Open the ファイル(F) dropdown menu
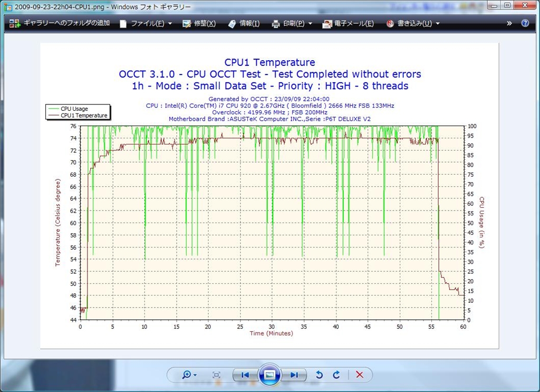The height and width of the screenshot is (392, 540). [146, 23]
